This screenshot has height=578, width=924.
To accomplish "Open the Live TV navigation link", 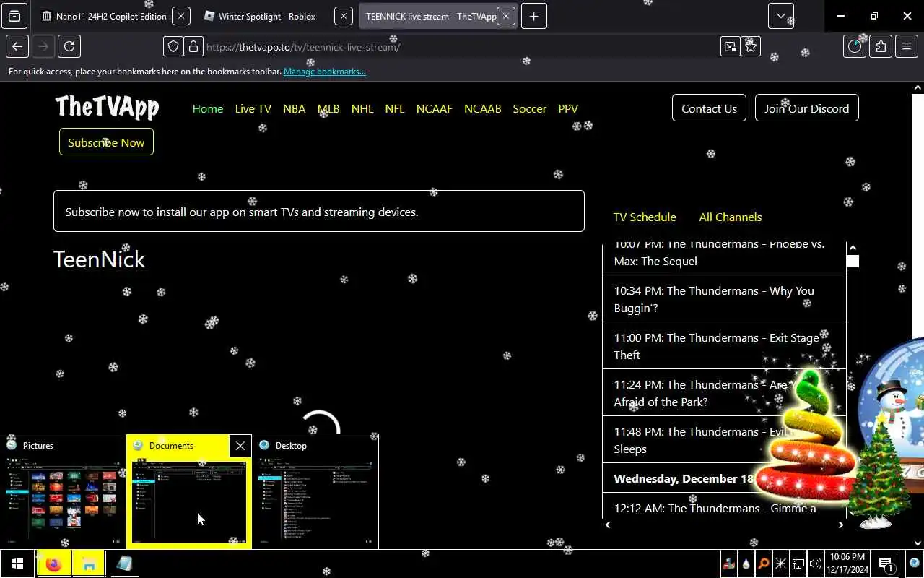I will tap(253, 108).
